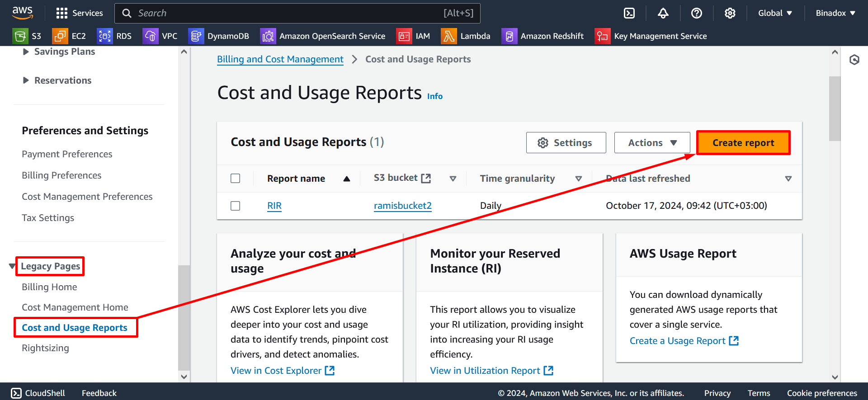Follow the Billing and Cost Management breadcrumb
This screenshot has height=400, width=868.
point(280,59)
